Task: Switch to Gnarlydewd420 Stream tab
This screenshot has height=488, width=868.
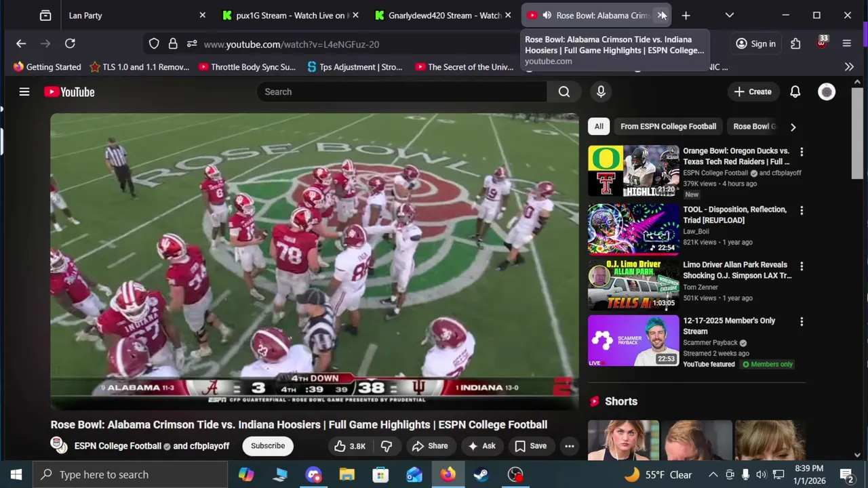Action: tap(444, 15)
